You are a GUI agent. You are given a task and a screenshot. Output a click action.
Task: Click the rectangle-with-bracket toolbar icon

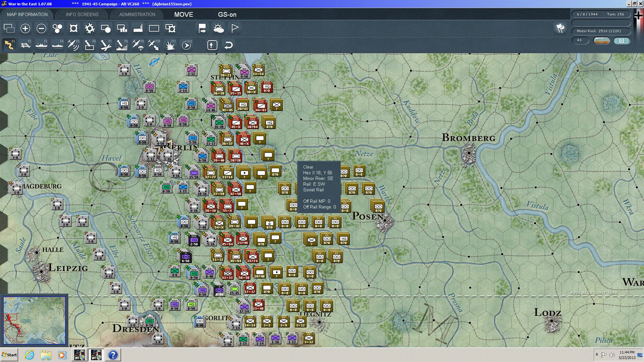[170, 28]
